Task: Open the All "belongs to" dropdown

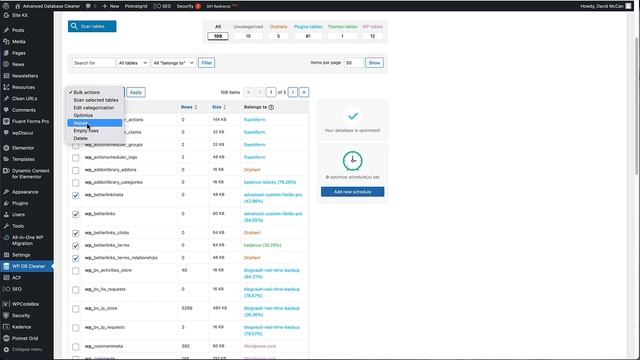Action: [173, 63]
